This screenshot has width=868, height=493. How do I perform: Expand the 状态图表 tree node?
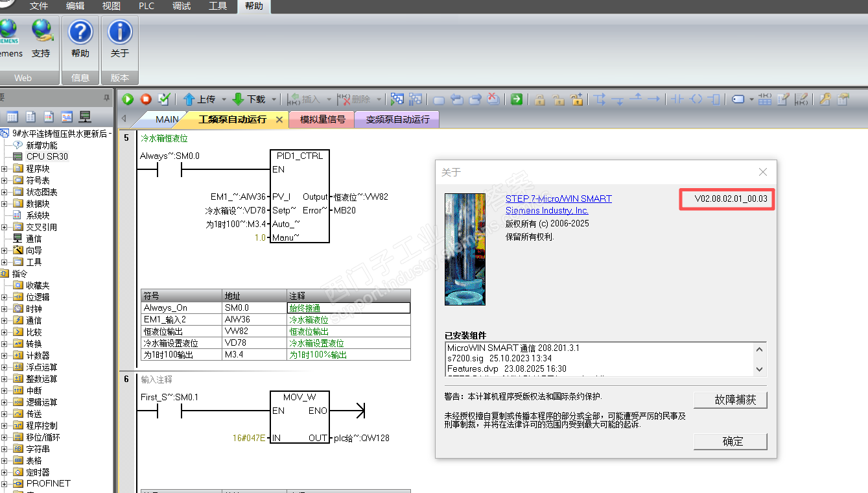(4, 192)
